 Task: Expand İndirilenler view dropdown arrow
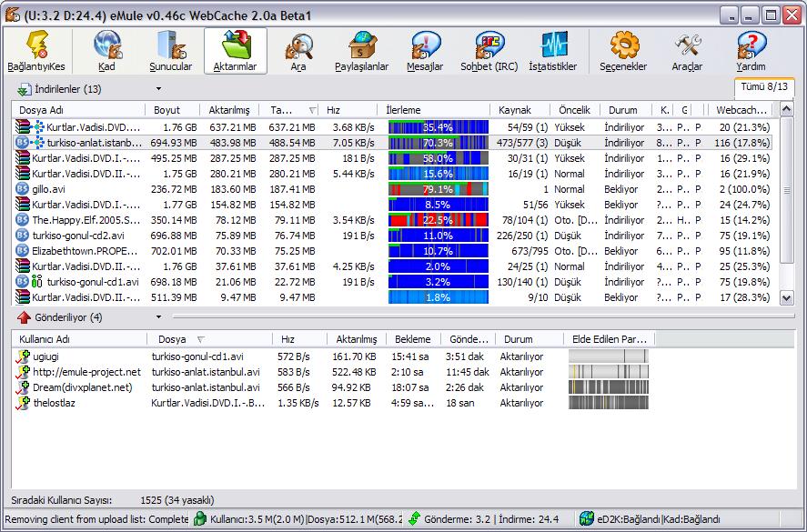pos(158,89)
